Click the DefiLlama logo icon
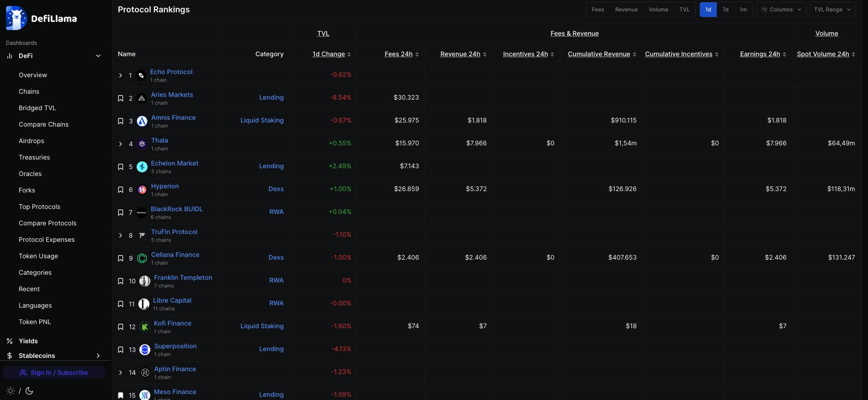 16,18
